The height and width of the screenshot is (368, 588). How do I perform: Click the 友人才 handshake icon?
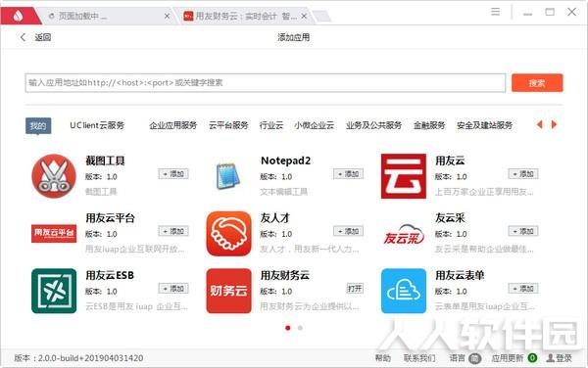pyautogui.click(x=228, y=234)
